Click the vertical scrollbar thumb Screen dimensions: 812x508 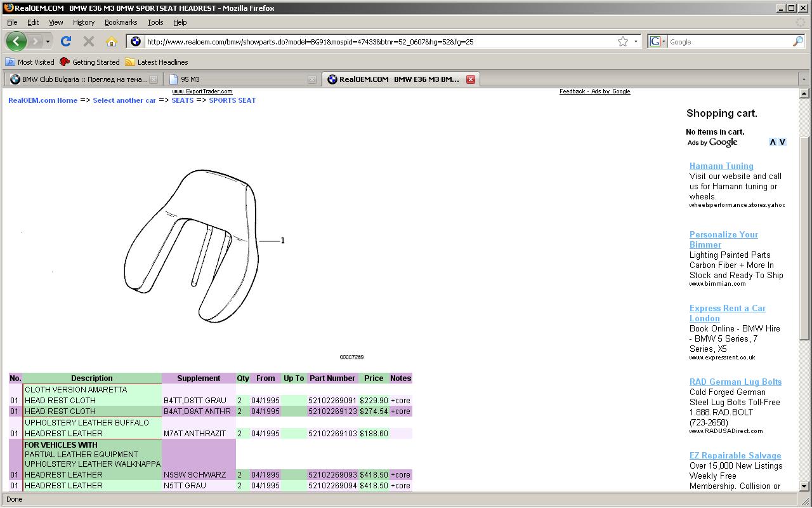click(804, 239)
